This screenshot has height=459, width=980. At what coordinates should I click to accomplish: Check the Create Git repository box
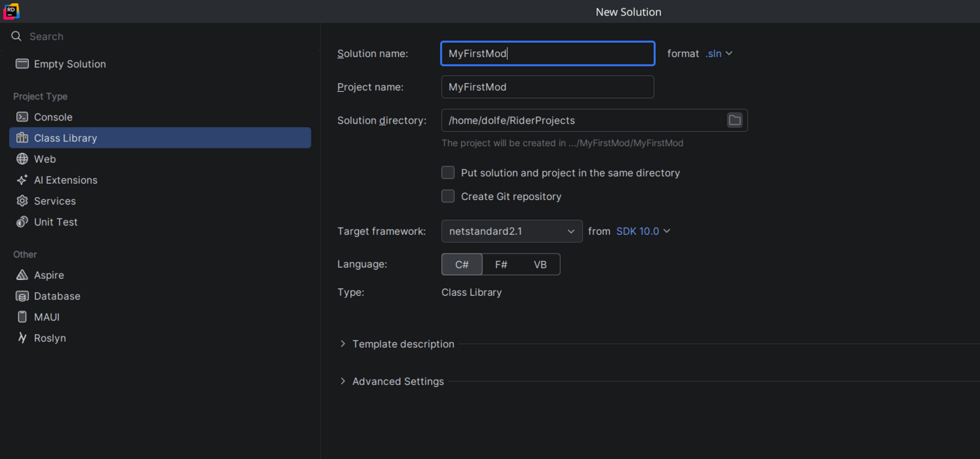[448, 196]
